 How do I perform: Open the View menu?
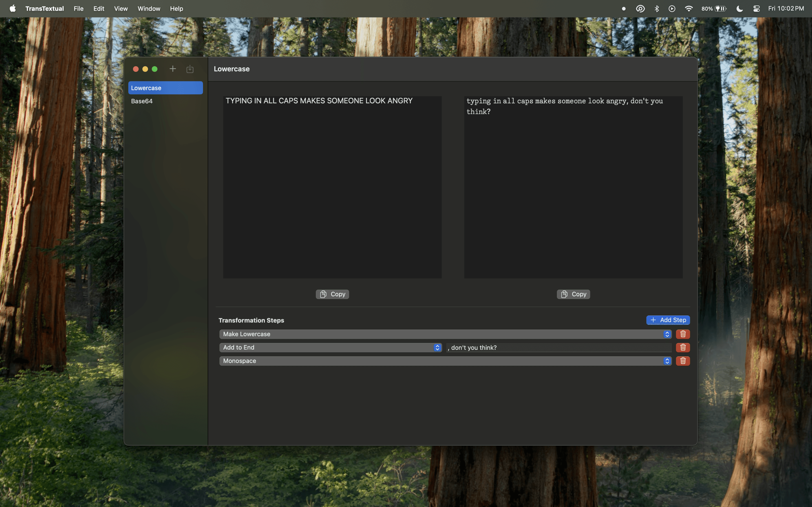pos(120,9)
